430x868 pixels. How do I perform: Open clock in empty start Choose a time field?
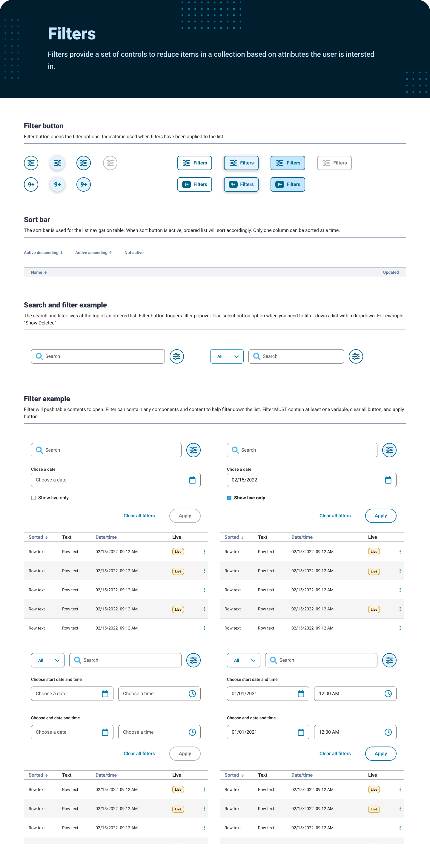click(192, 694)
